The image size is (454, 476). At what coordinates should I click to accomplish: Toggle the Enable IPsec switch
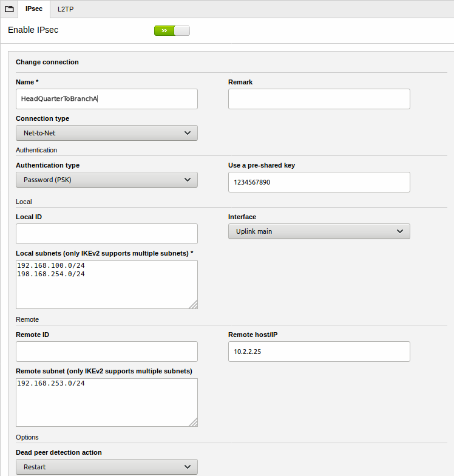(172, 30)
